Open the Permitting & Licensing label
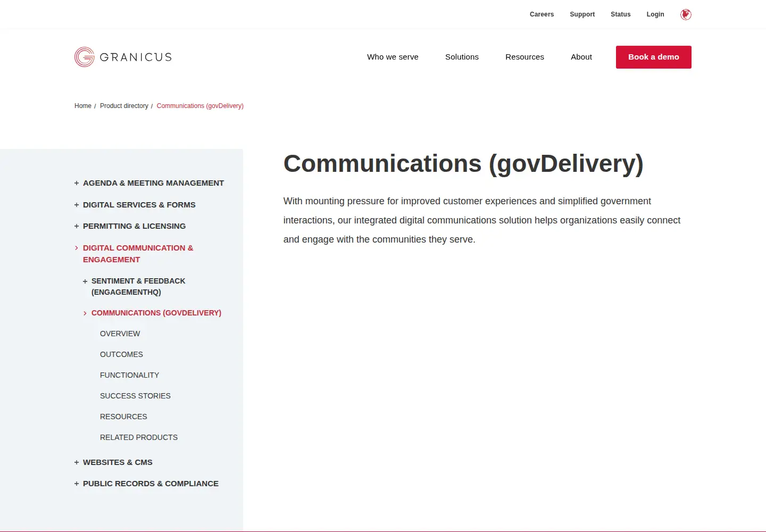This screenshot has height=532, width=766. coord(134,226)
